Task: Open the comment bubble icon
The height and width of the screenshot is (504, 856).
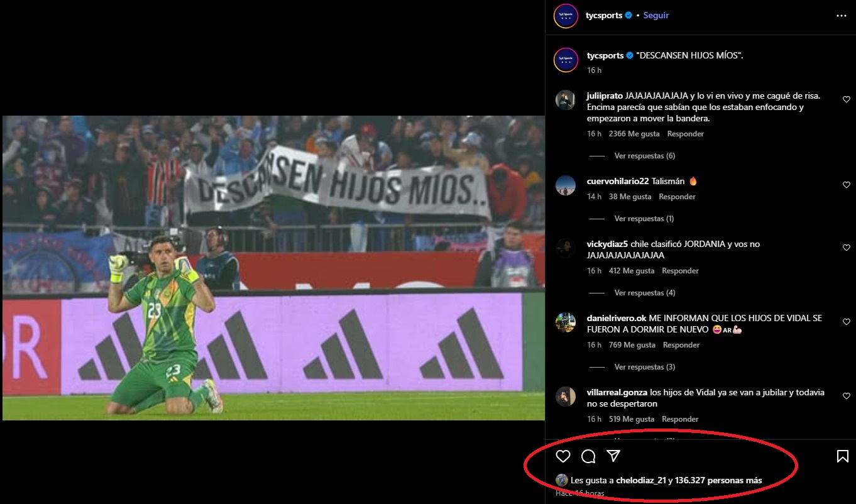Action: [x=588, y=456]
